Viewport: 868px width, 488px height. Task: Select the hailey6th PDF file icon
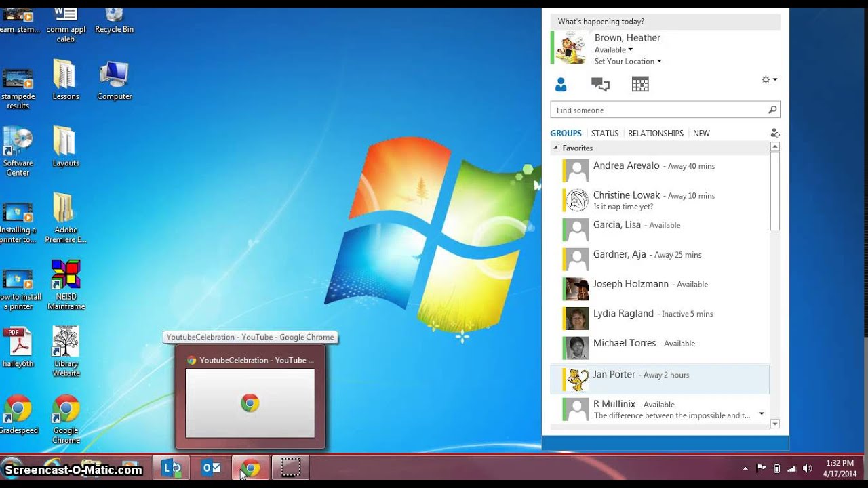pos(18,346)
